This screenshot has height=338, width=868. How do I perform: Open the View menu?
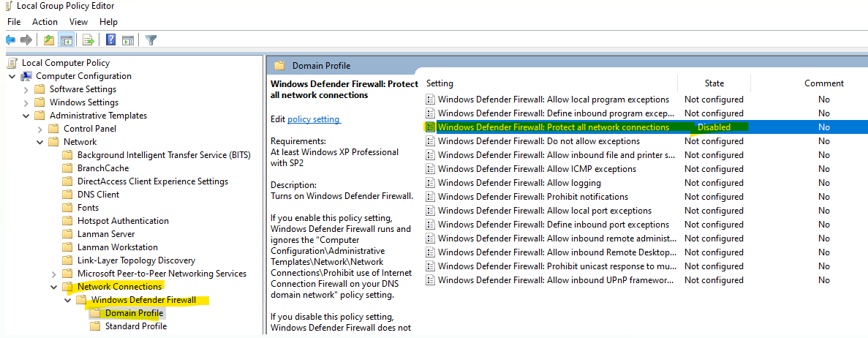coord(78,22)
